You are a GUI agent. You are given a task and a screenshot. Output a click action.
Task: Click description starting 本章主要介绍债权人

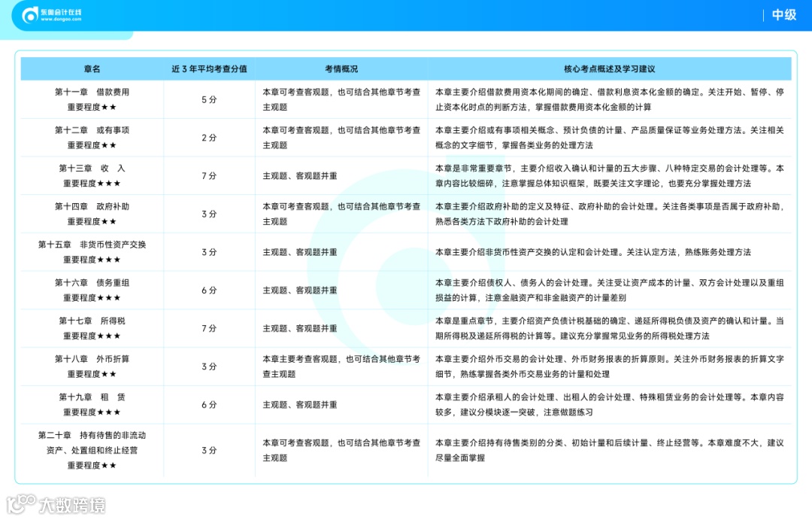tap(610, 290)
